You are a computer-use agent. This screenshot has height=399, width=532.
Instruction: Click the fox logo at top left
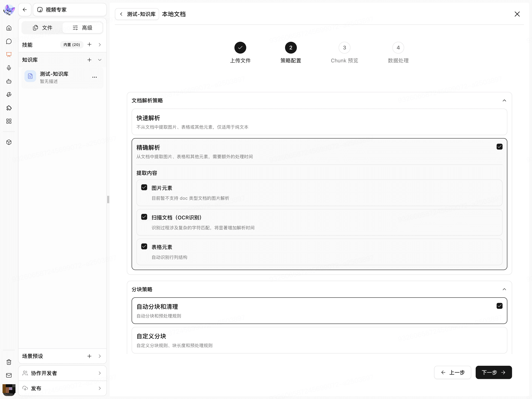[9, 10]
